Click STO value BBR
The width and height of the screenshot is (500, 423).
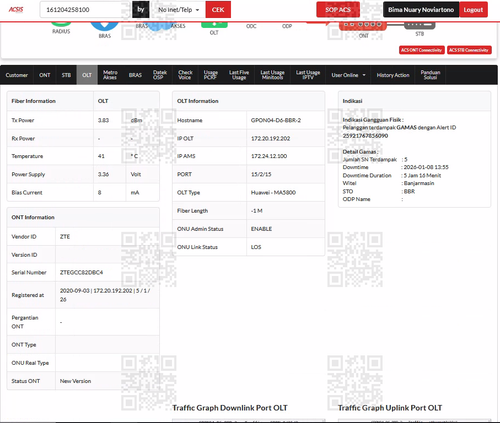click(409, 191)
